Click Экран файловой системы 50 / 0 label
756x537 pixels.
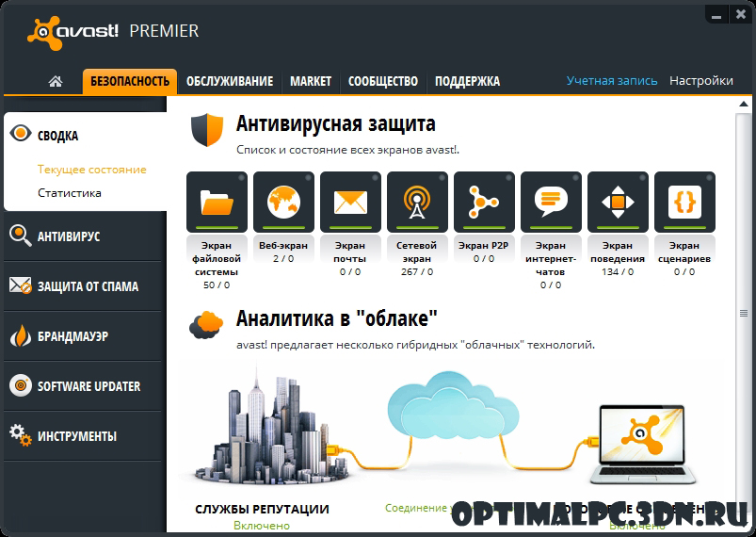(217, 265)
